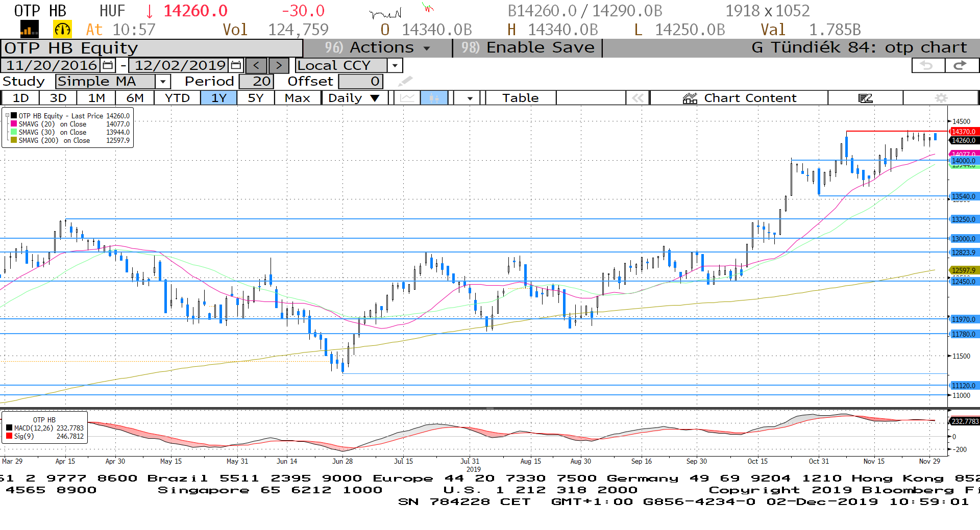This screenshot has width=980, height=530.
Task: Open the start date calendar picker
Action: [x=108, y=65]
